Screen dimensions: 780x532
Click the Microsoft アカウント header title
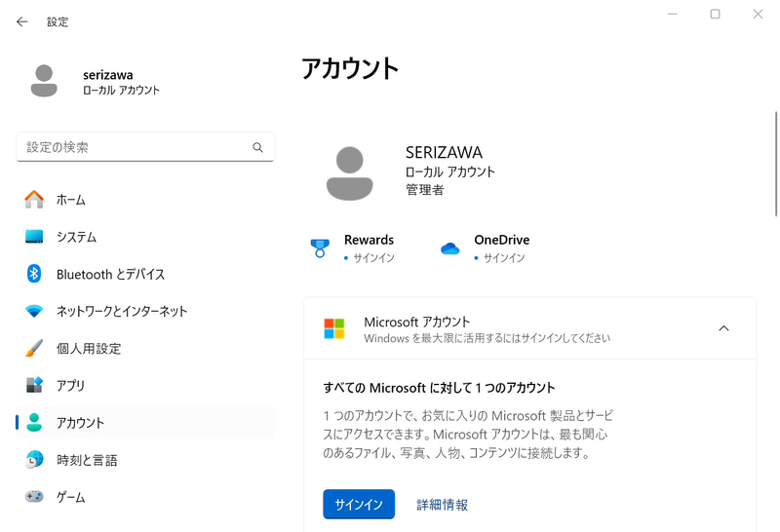[417, 322]
